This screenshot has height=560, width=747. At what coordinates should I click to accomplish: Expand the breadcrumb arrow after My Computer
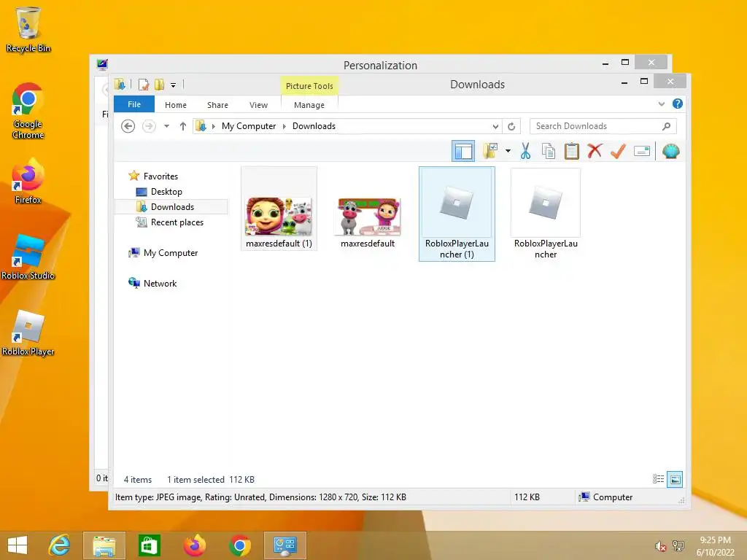tap(285, 126)
